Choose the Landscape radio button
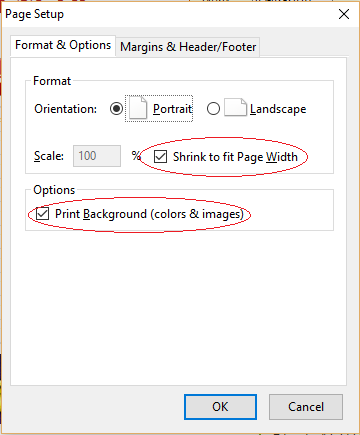Image resolution: width=360 pixels, height=435 pixels. [213, 109]
